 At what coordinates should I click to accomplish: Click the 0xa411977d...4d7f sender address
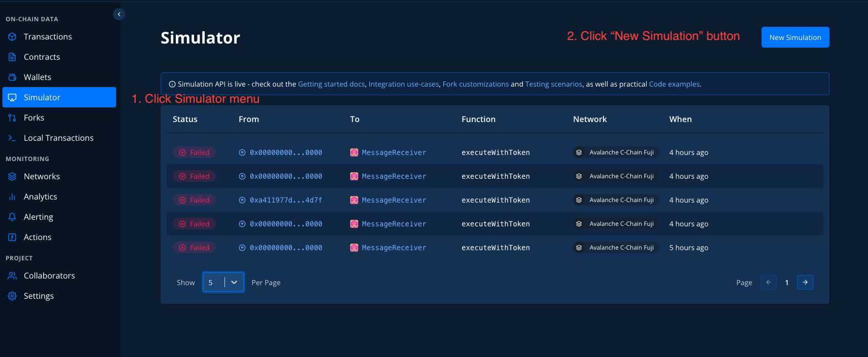click(286, 200)
